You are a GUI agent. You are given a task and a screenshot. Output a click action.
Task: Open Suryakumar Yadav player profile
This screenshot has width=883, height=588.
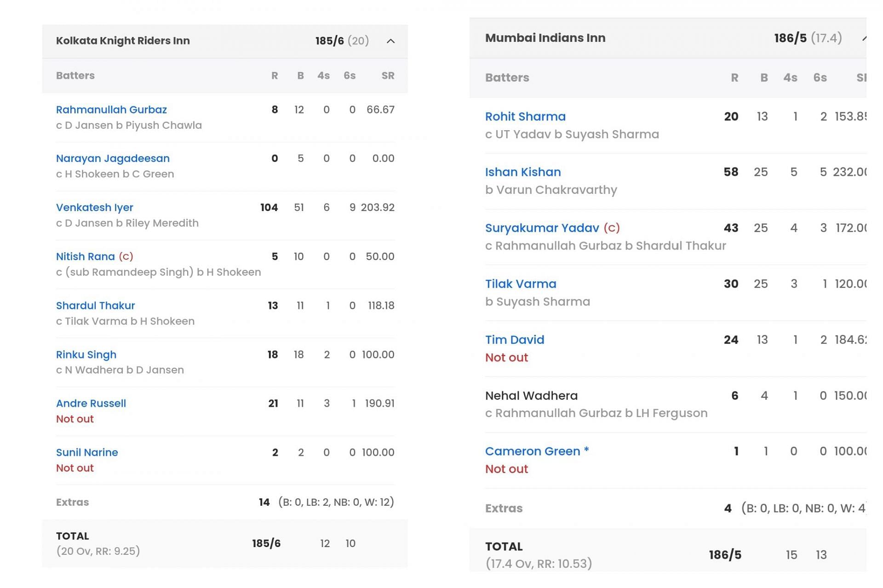click(x=542, y=228)
